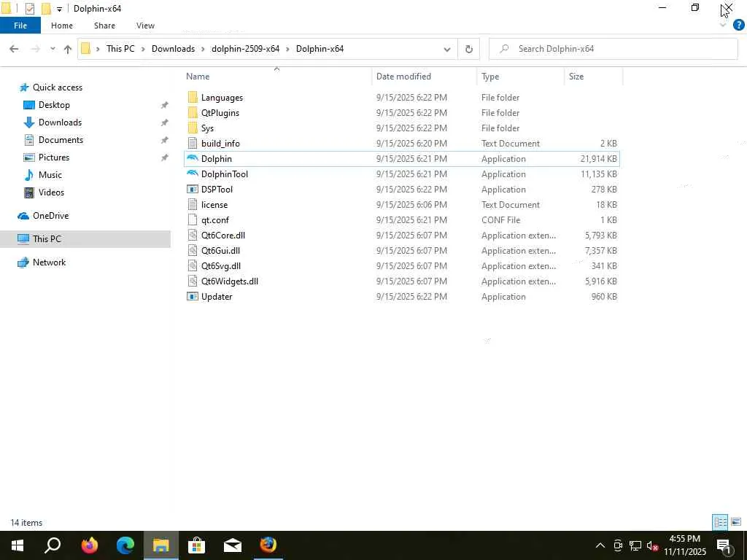Expand the ribbon with chevron
The image size is (747, 560).
pyautogui.click(x=723, y=26)
